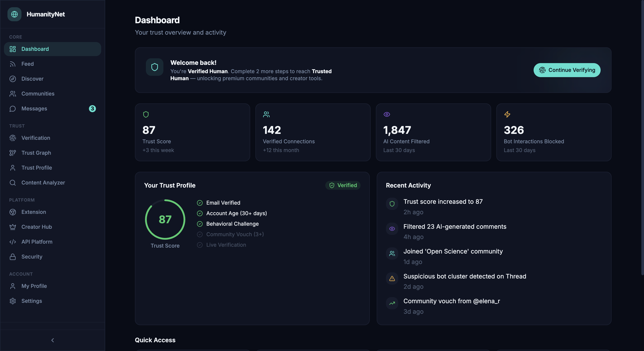
Task: Open the Trust Score 87 stat card
Action: coord(192,132)
